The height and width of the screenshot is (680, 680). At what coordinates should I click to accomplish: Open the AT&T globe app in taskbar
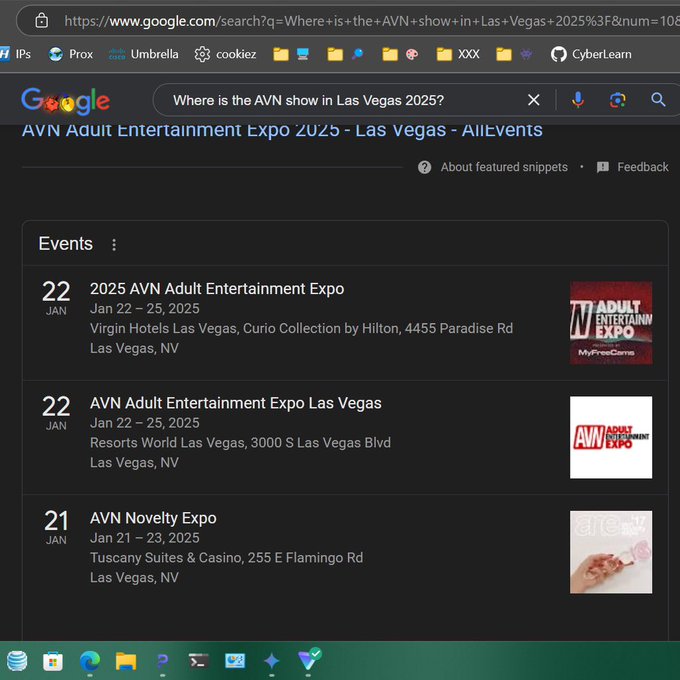[17, 661]
